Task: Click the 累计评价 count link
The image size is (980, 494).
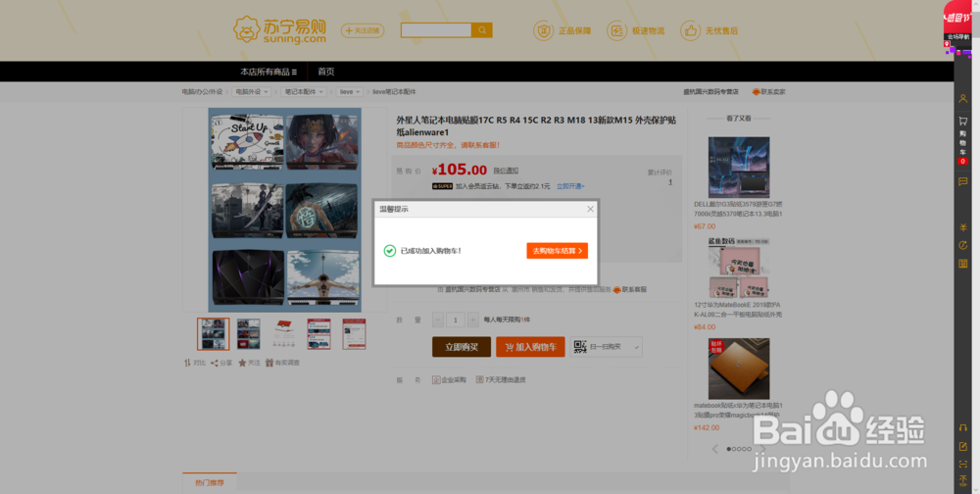Action: (x=670, y=182)
